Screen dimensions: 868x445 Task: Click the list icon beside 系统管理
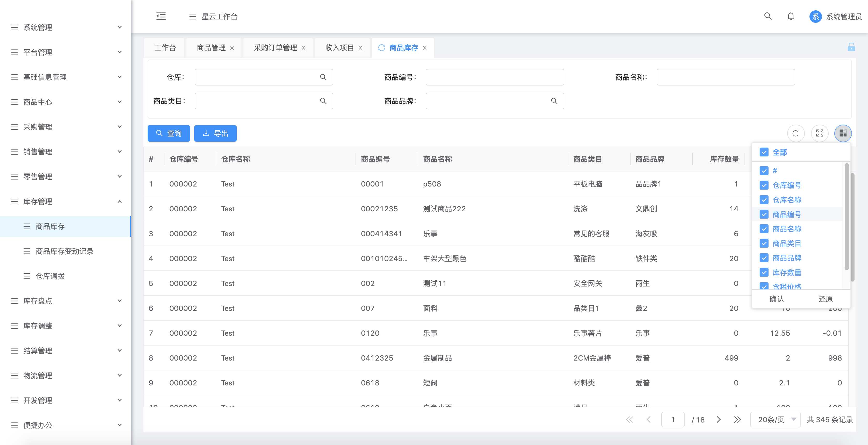tap(15, 27)
